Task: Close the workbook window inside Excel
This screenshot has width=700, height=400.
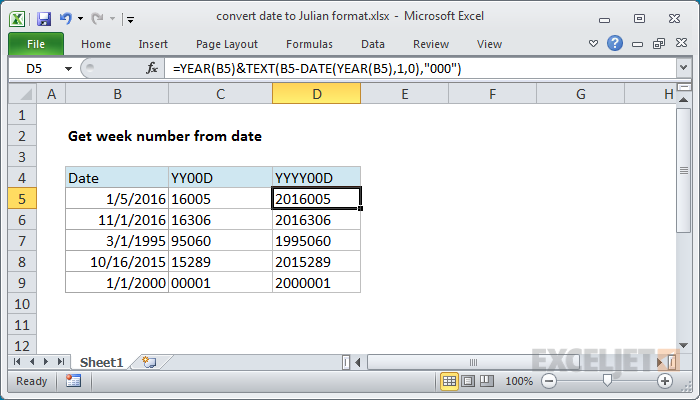Action: pyautogui.click(x=681, y=43)
